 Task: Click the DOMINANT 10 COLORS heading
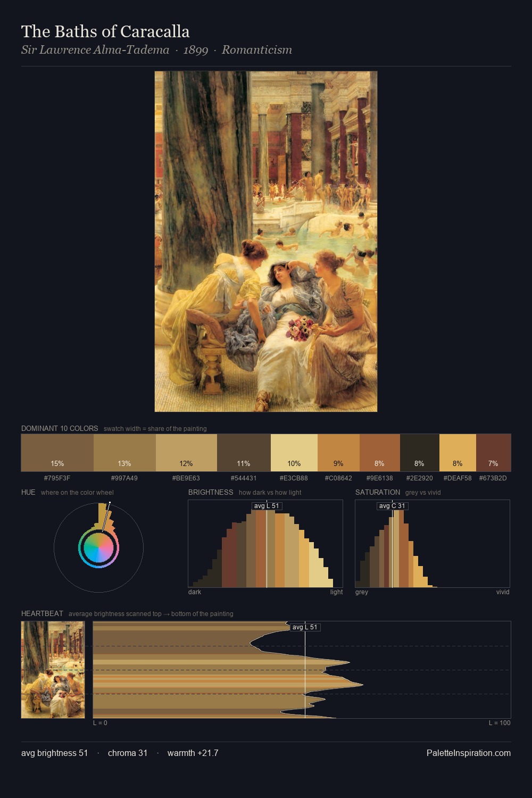point(60,428)
